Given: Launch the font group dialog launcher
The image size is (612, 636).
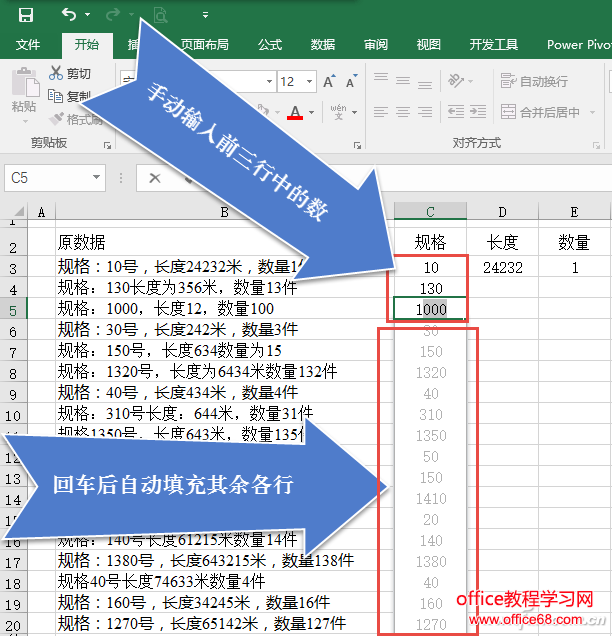Looking at the screenshot, I should pyautogui.click(x=357, y=145).
